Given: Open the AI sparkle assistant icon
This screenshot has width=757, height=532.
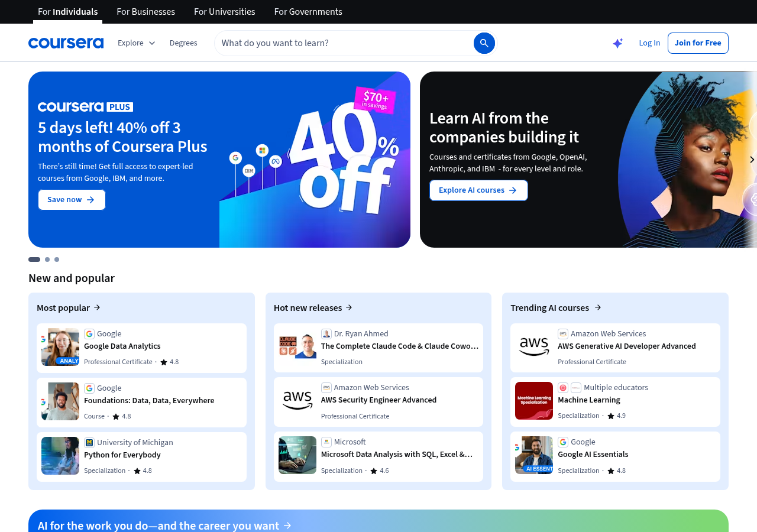Looking at the screenshot, I should [617, 43].
